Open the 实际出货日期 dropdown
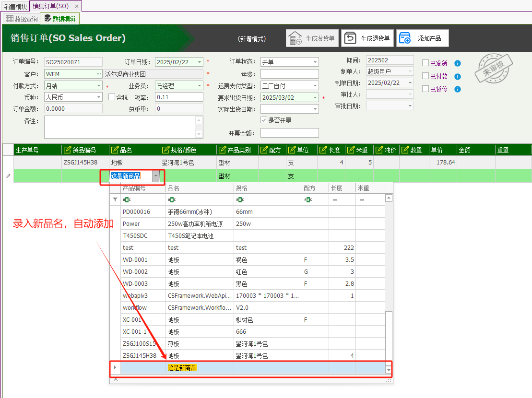Image resolution: width=532 pixels, height=398 pixels. click(x=315, y=109)
